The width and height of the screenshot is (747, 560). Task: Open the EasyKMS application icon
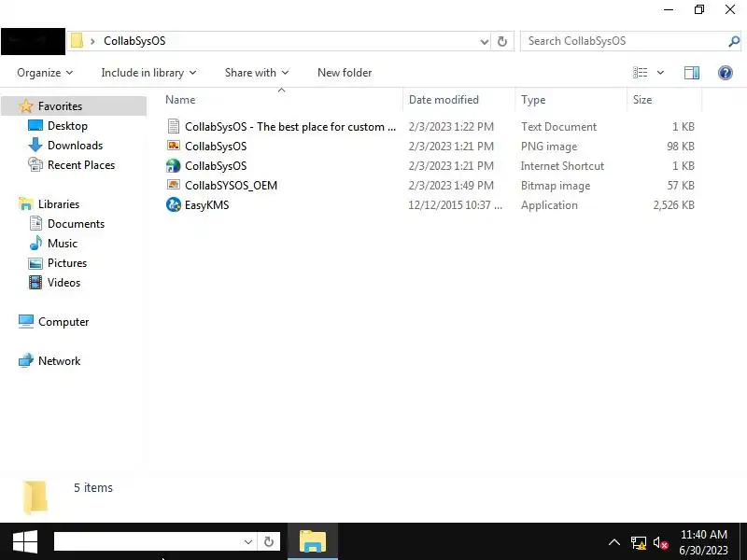click(x=174, y=204)
